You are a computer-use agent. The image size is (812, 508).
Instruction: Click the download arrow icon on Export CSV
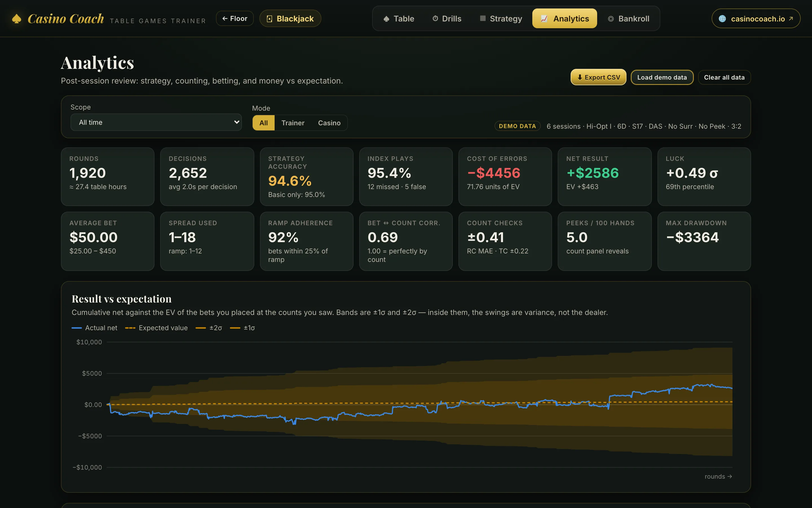[579, 77]
